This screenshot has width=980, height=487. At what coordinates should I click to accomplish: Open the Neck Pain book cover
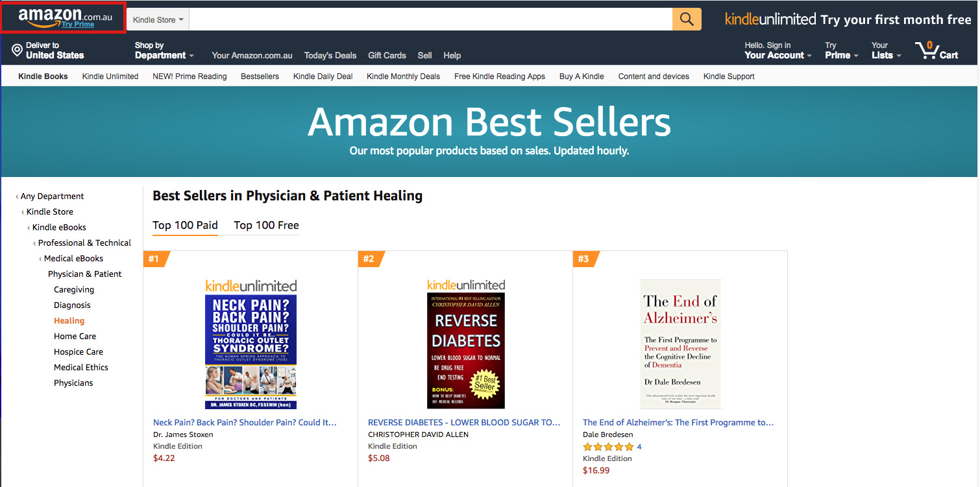pos(251,344)
